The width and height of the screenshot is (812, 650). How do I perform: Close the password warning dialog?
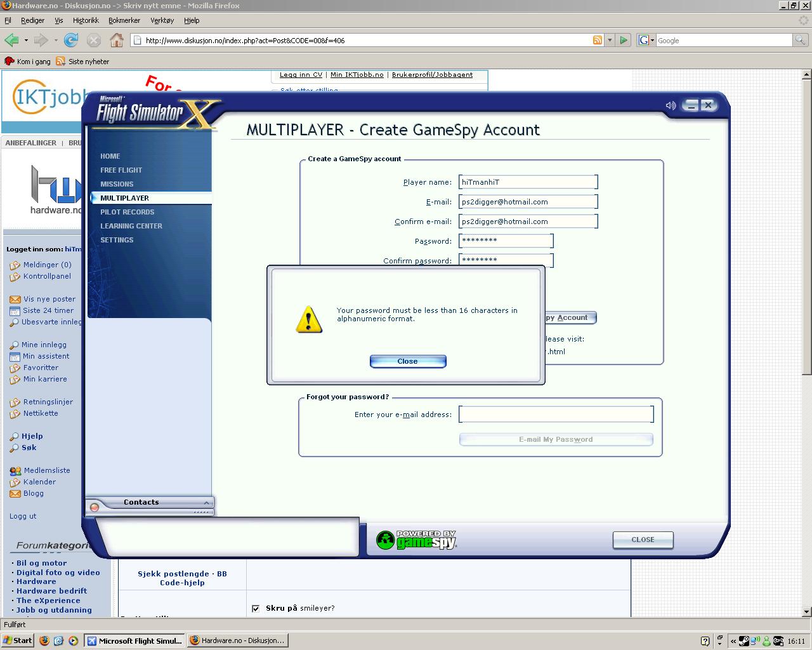click(408, 361)
